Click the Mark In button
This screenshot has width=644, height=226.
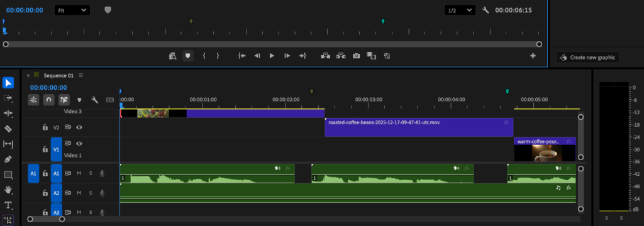coord(204,56)
